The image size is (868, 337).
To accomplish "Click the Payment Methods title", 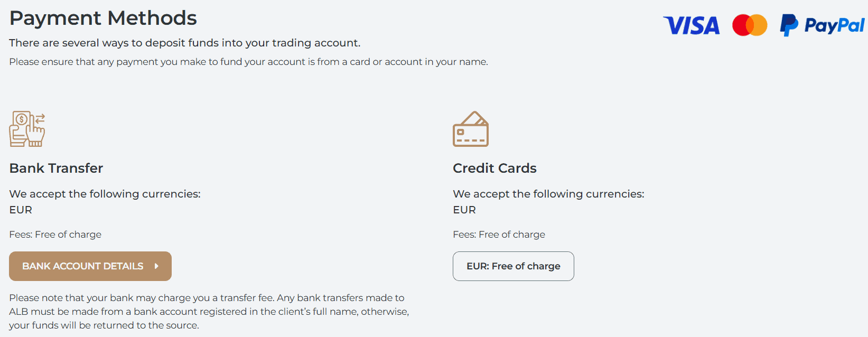I will (103, 17).
